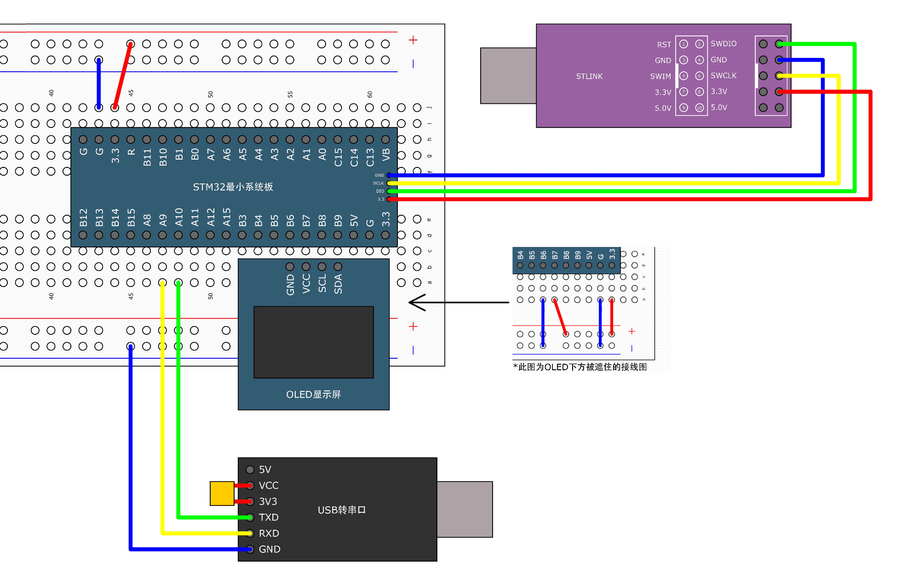Click the 此图为OLED下方被遮住的接线图 caption
The height and width of the screenshot is (585, 924).
[x=579, y=367]
